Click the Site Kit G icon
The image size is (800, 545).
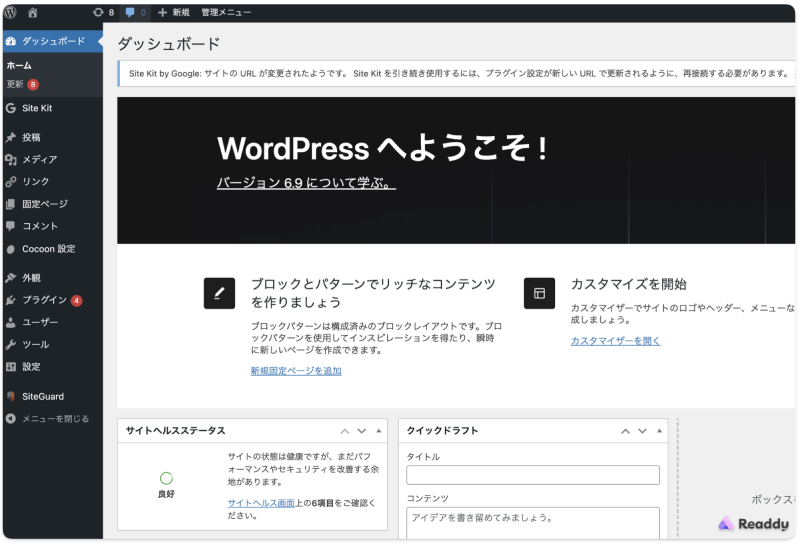(x=11, y=108)
